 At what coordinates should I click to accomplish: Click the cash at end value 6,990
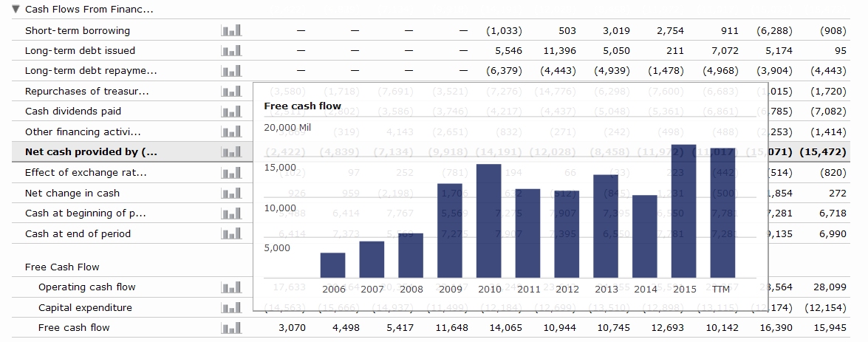click(833, 233)
